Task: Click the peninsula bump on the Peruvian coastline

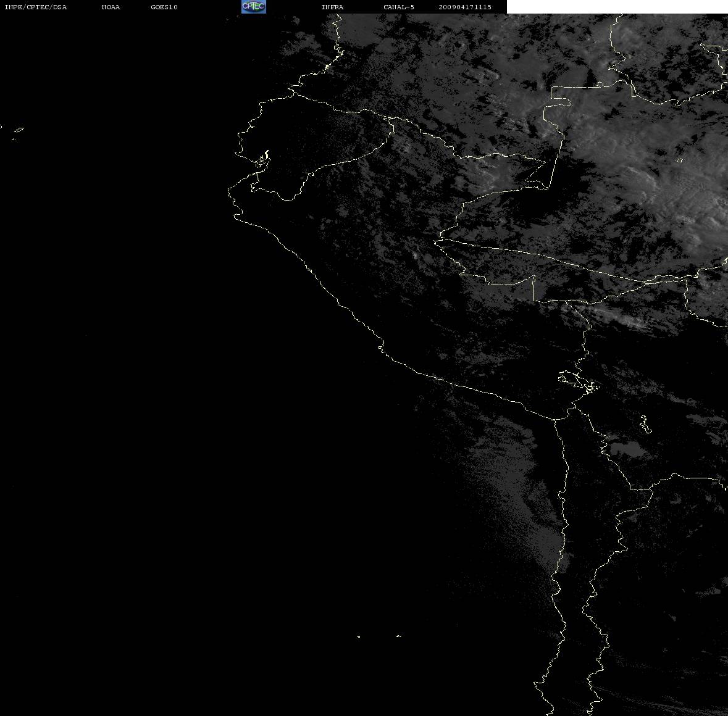Action: [x=381, y=346]
